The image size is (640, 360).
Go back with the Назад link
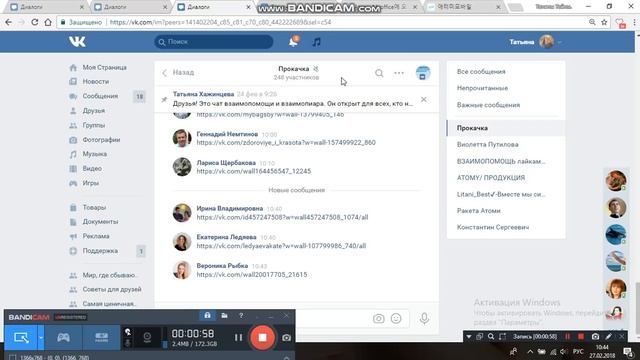pyautogui.click(x=178, y=73)
